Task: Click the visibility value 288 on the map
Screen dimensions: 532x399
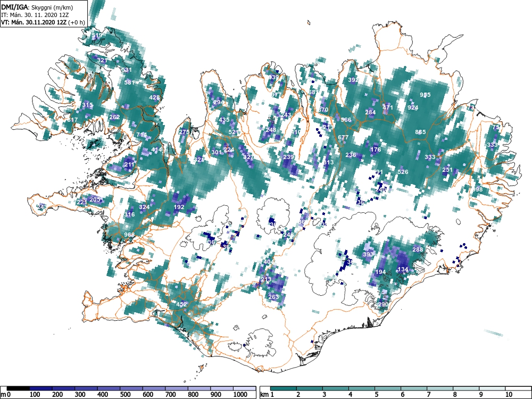Action: pos(418,250)
